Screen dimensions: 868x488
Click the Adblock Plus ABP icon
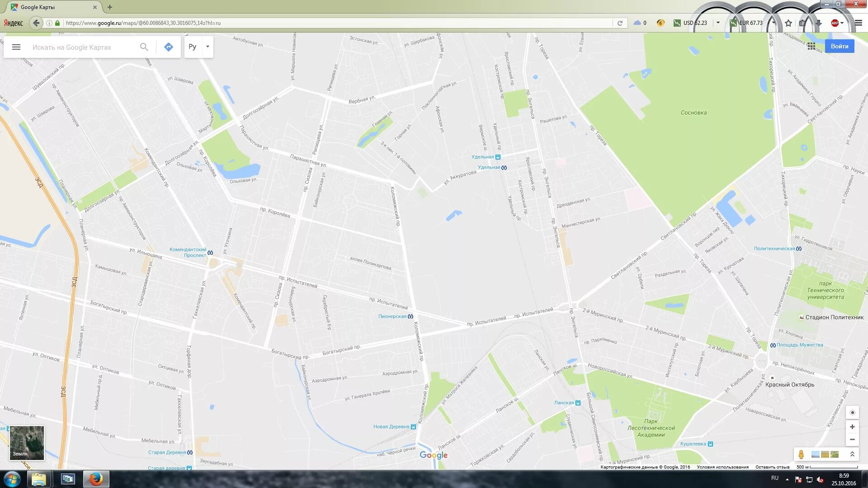pos(835,23)
